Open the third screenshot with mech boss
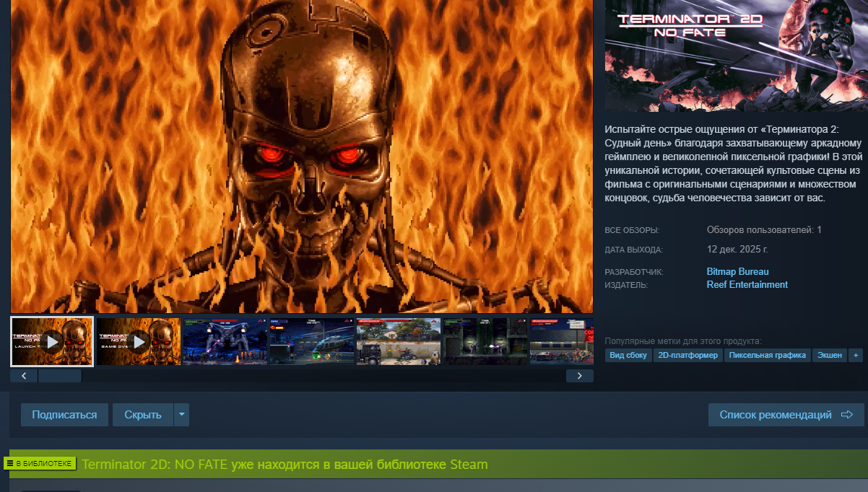 tap(225, 341)
